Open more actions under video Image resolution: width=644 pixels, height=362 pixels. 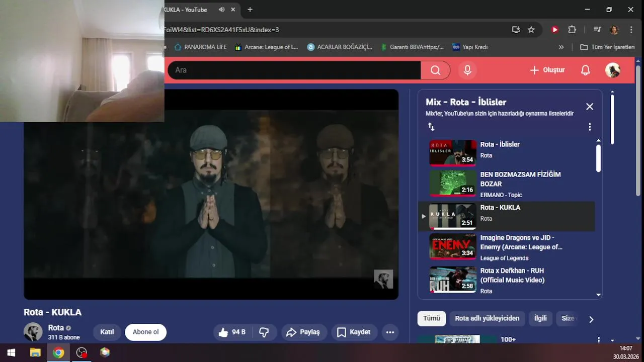pyautogui.click(x=390, y=332)
